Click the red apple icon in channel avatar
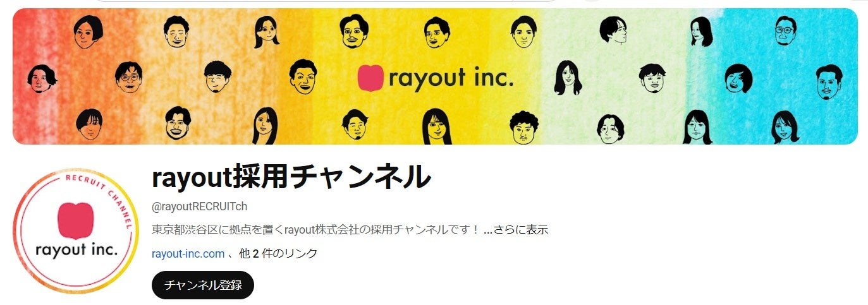Image resolution: width=868 pixels, height=305 pixels. (x=76, y=221)
